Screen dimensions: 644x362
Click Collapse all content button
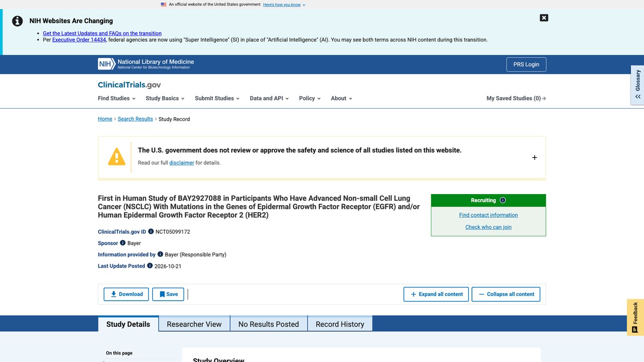[x=506, y=294]
